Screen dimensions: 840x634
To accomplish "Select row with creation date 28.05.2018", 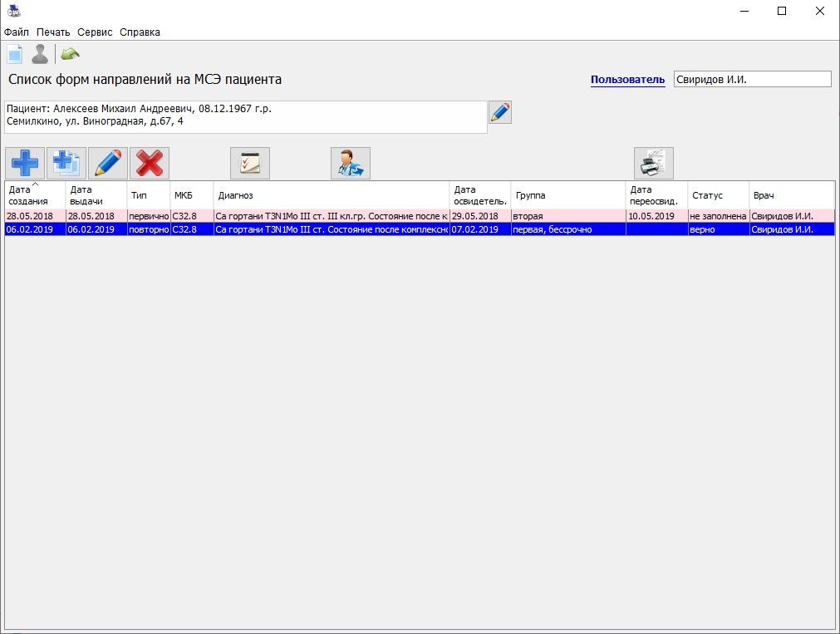I will pos(420,216).
